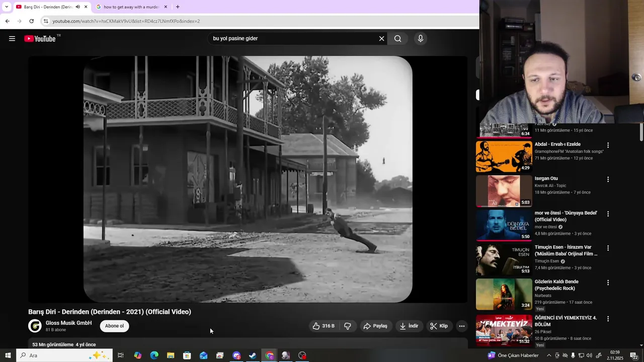Open ÖĞRENCİ EVİ YEMEKTEYİZ 4. BÖLÜM title
The width and height of the screenshot is (644, 362).
point(566,321)
